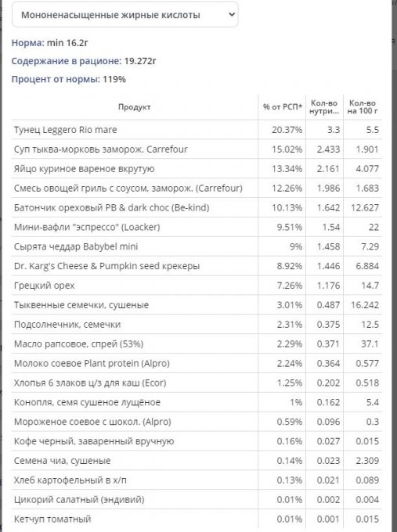Sort by the Продукт column header
Viewport: 397px width, 532px height.
click(135, 107)
